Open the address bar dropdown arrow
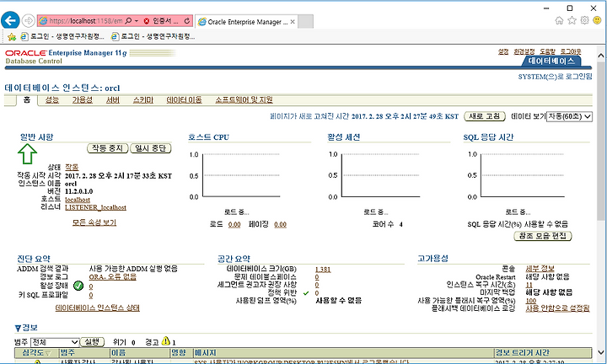Screen dimensions: 607x364 click(x=137, y=21)
